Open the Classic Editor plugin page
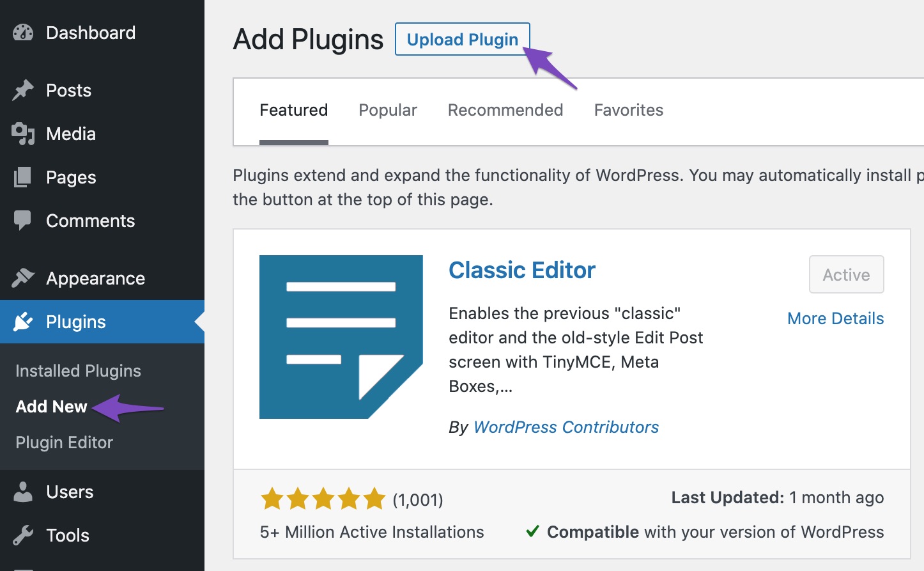Viewport: 924px width, 571px height. pos(521,270)
